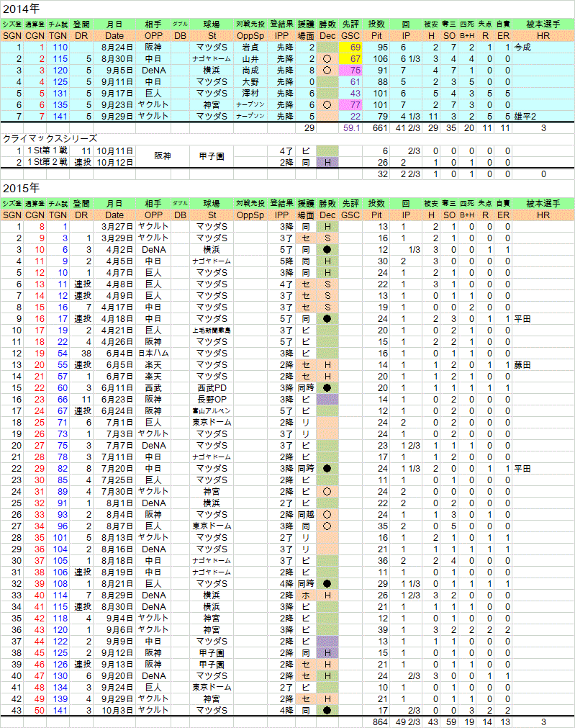Select the GSC average cell 59.1
The image size is (575, 728).
[350, 128]
